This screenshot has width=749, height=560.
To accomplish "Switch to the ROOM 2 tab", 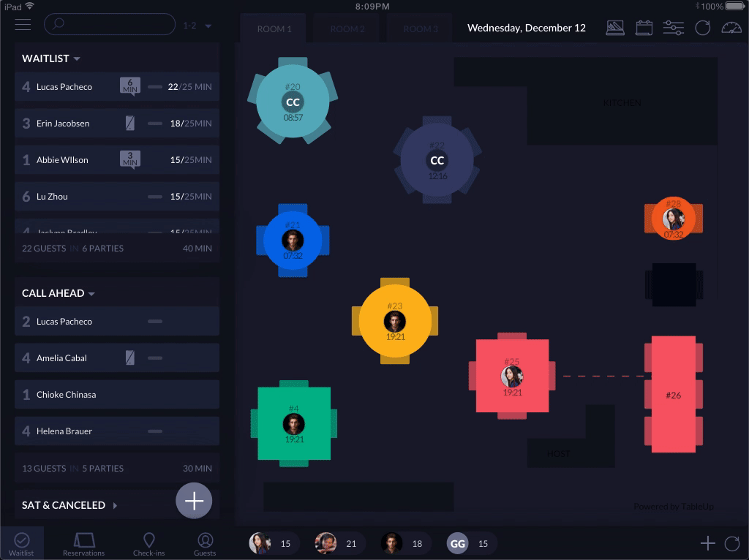I will [x=347, y=29].
